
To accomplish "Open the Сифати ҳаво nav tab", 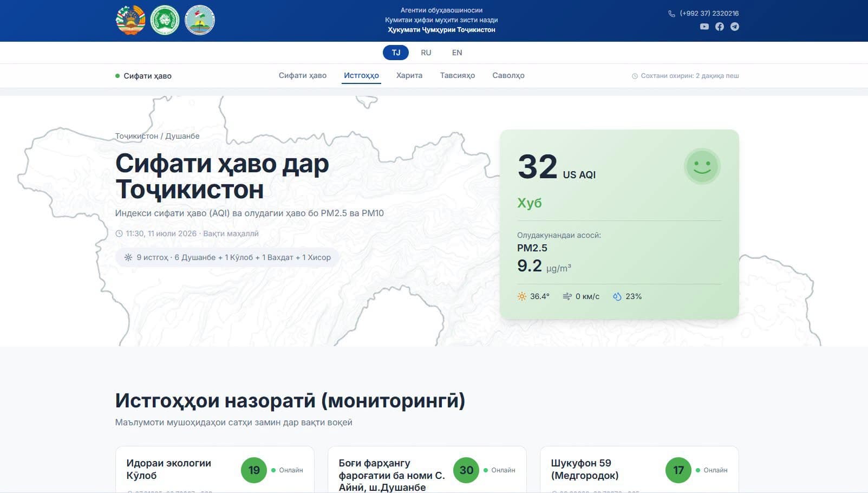I will 303,75.
